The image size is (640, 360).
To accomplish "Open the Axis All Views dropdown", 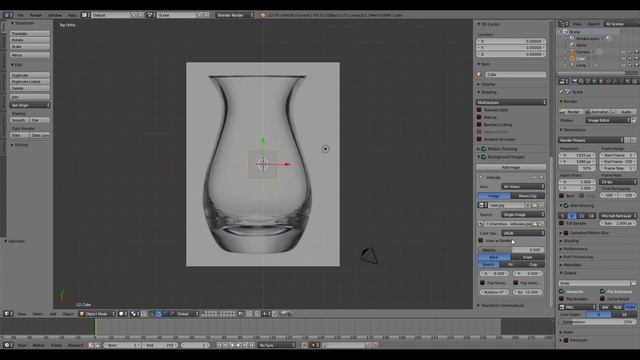I will tap(523, 186).
